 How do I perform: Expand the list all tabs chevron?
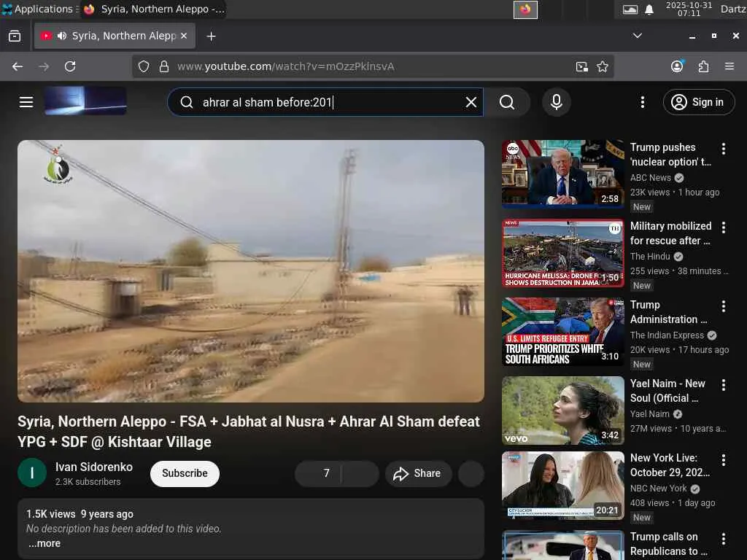point(637,36)
